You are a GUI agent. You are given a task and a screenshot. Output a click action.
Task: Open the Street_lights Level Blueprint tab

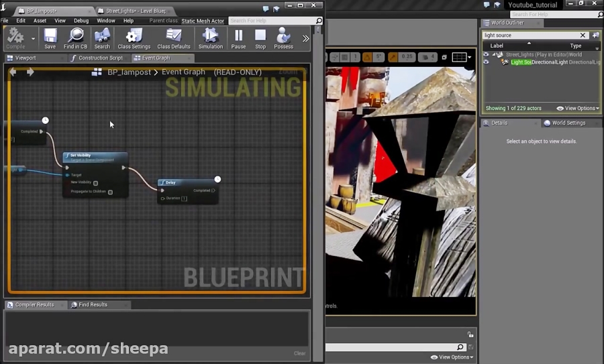136,11
